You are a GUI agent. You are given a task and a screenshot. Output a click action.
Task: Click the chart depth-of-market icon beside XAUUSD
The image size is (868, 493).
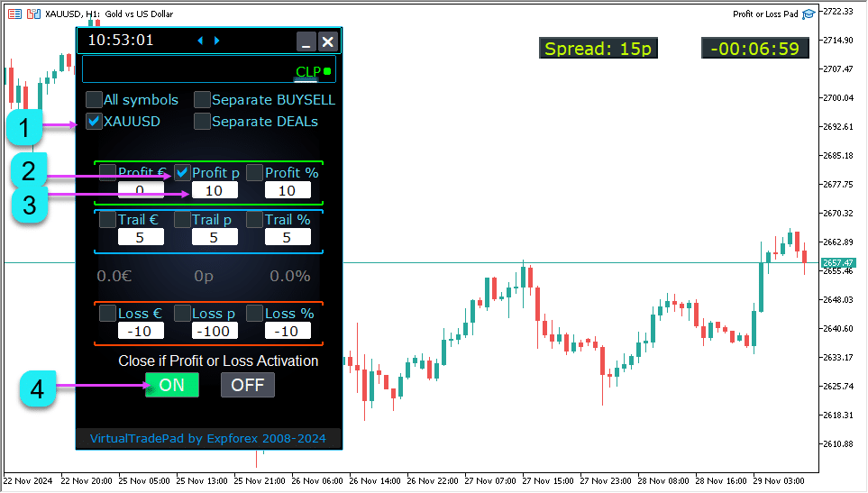[33, 14]
